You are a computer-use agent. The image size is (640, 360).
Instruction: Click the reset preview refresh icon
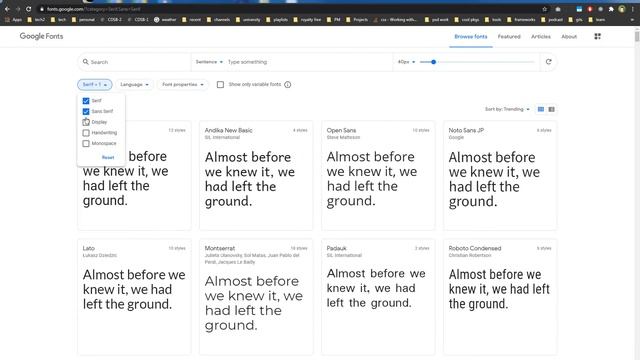[549, 62]
